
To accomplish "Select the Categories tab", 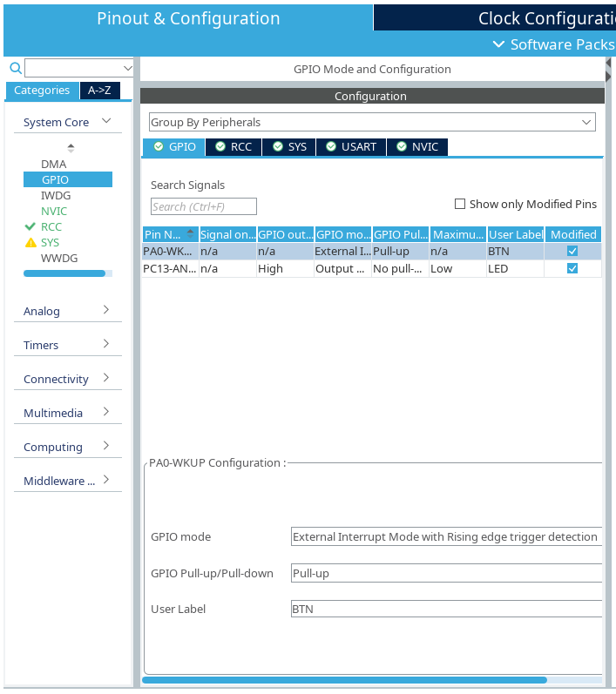I will tap(42, 91).
